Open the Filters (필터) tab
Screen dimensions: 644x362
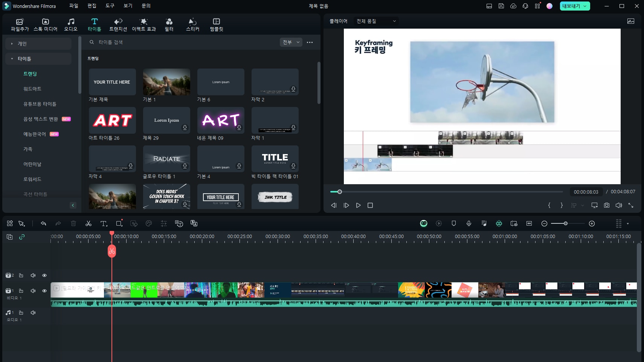tap(169, 24)
